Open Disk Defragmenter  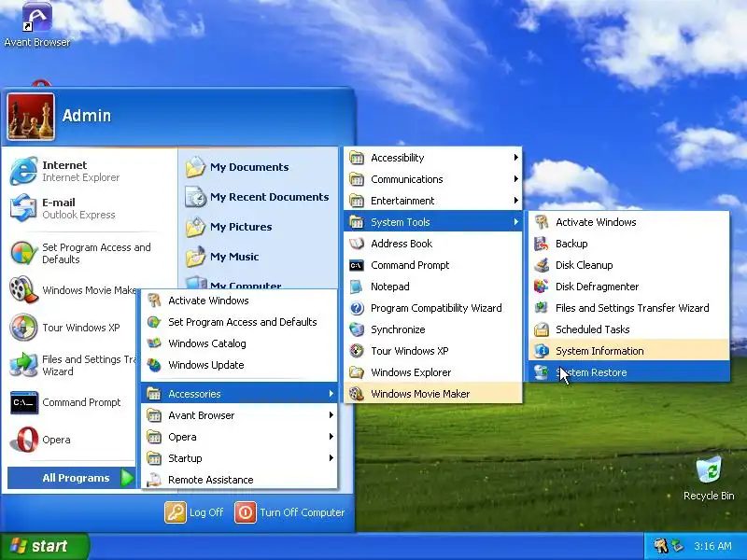click(x=628, y=287)
